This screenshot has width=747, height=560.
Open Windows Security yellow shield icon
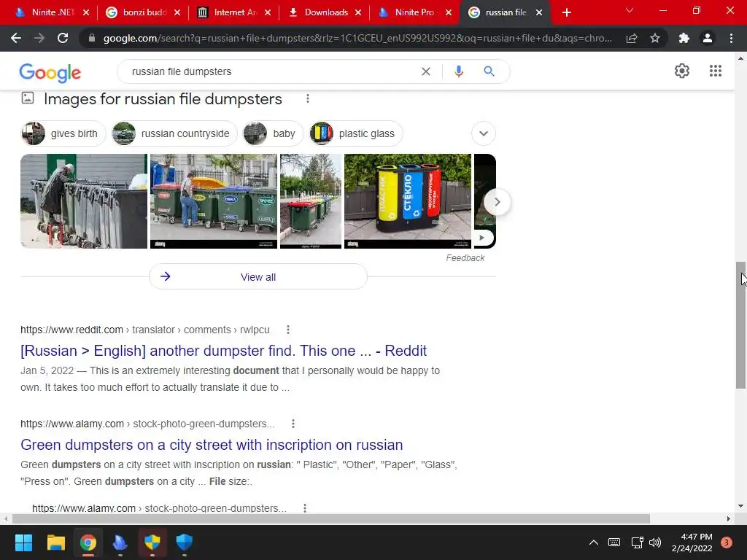(152, 542)
